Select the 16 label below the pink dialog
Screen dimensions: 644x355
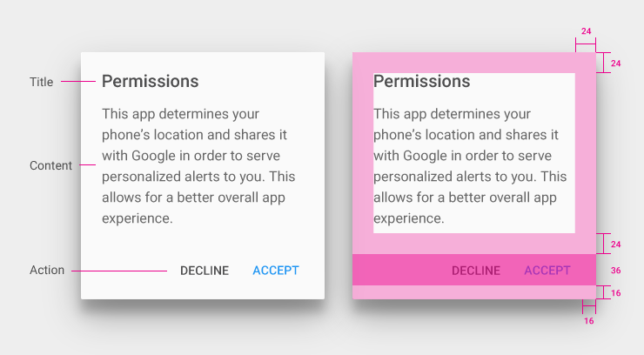[588, 321]
